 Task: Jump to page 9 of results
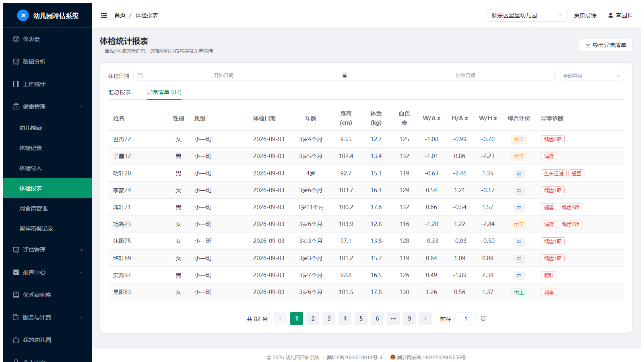[x=409, y=319]
